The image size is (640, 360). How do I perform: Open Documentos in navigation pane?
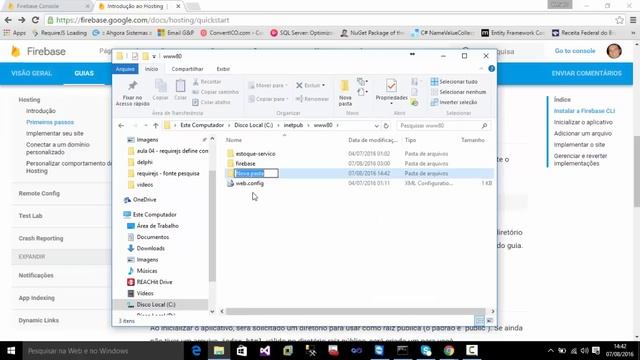[153, 237]
